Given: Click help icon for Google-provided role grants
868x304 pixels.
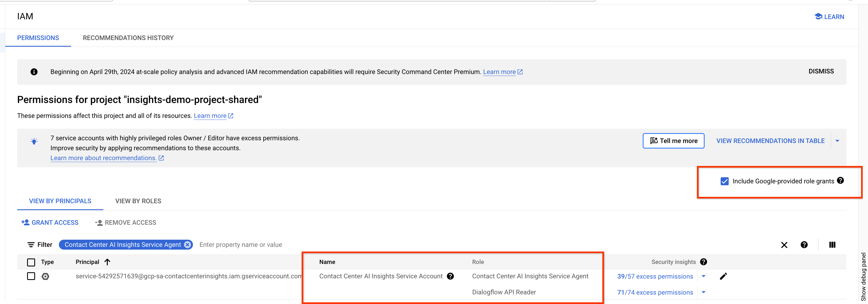Looking at the screenshot, I should [840, 181].
